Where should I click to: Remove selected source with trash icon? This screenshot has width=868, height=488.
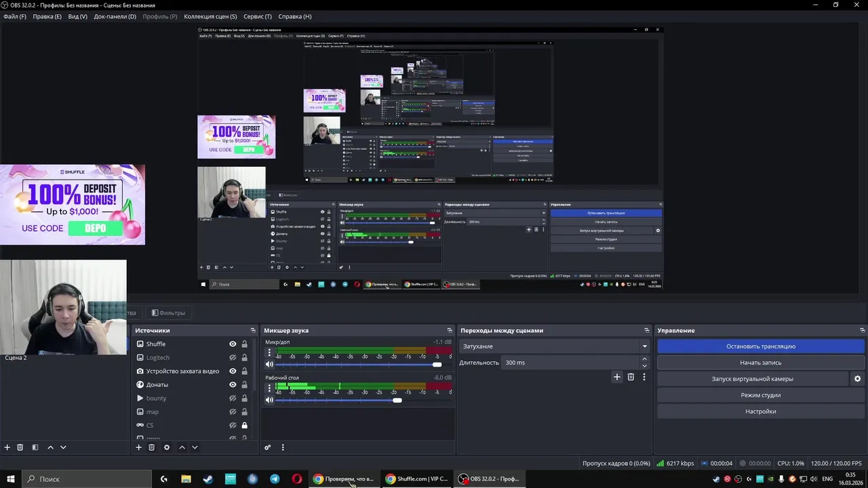pos(152,447)
